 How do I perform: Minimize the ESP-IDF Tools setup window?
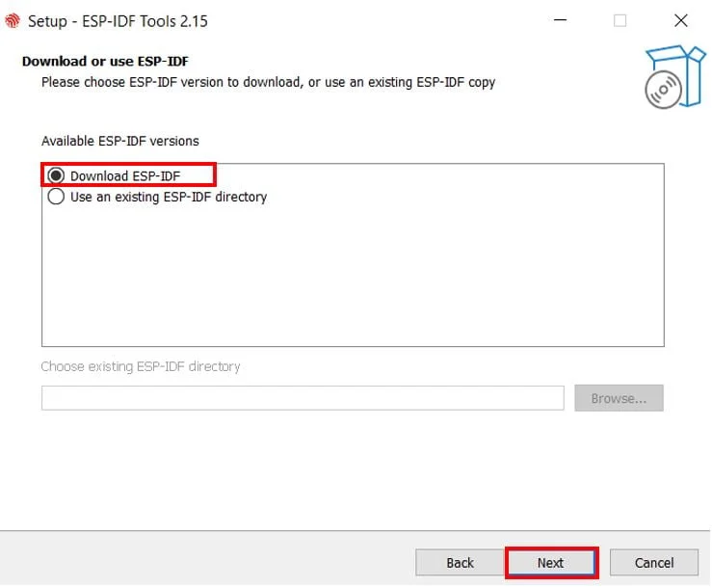coord(561,20)
